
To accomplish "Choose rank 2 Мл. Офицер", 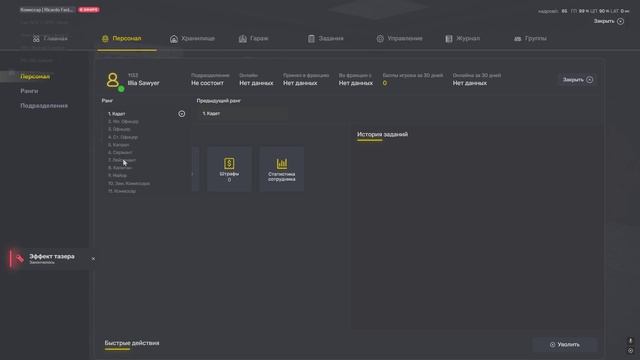I will [x=123, y=122].
